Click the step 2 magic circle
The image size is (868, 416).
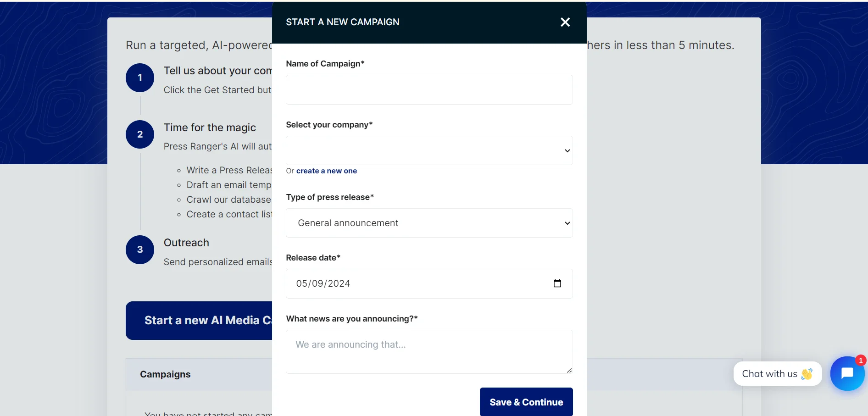[139, 134]
